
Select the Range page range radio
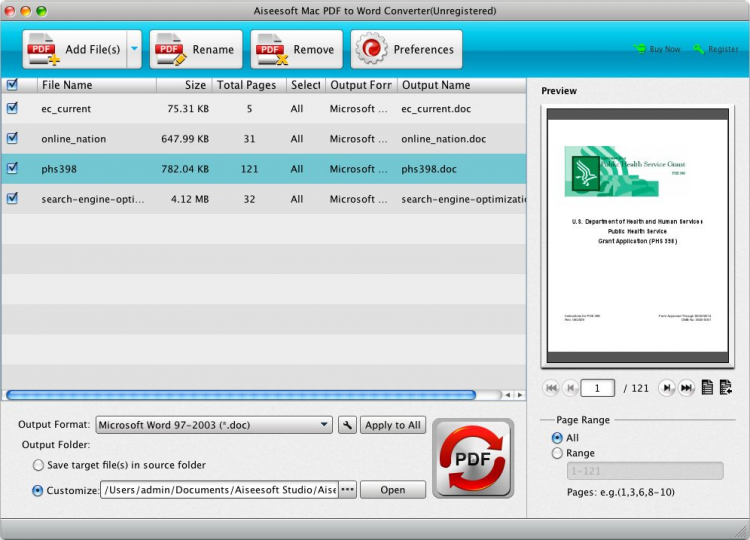click(x=557, y=453)
